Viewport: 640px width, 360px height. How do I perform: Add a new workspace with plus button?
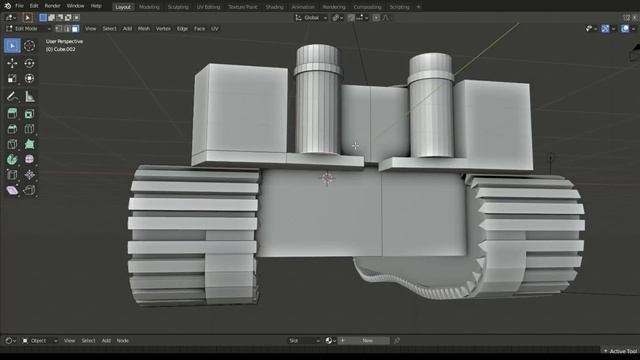(418, 7)
